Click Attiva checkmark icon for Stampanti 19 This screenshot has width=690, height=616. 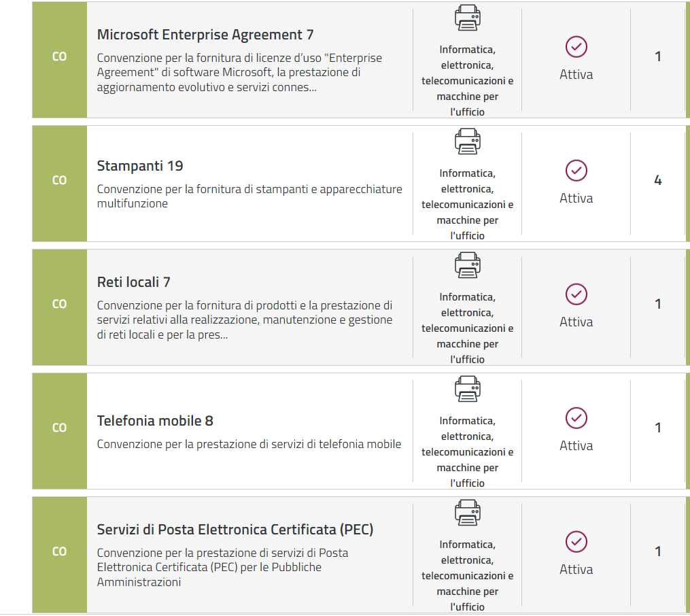[576, 171]
